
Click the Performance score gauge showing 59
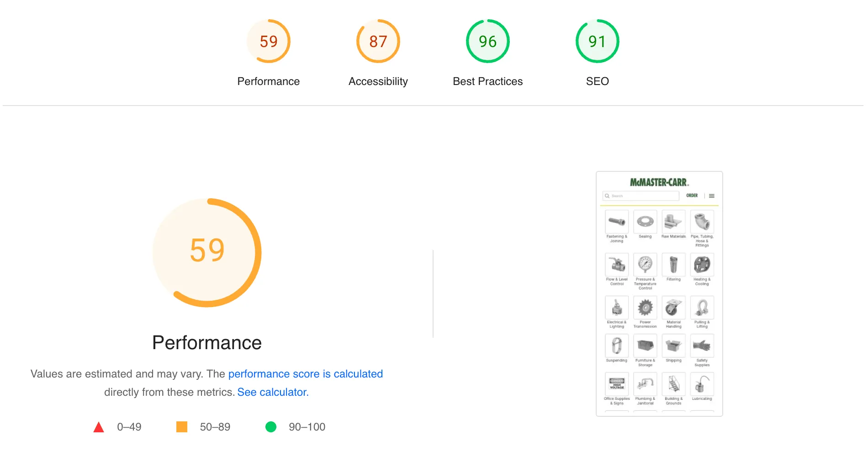click(x=269, y=41)
